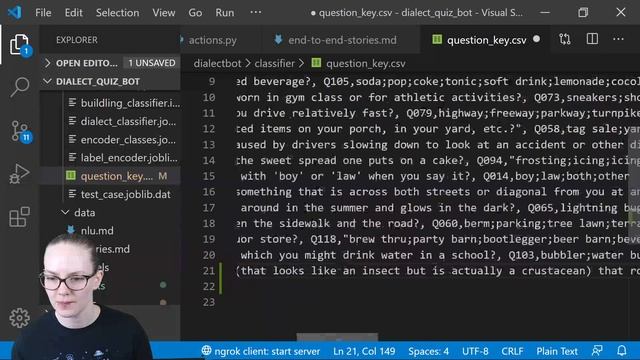Split the editor to the right
The image size is (640, 360).
click(592, 40)
